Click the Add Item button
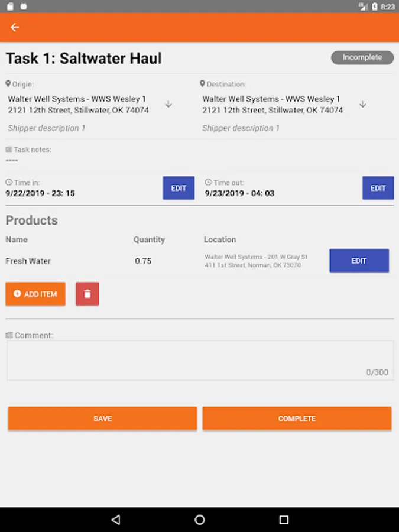Viewport: 399px width, 532px height. pos(35,294)
